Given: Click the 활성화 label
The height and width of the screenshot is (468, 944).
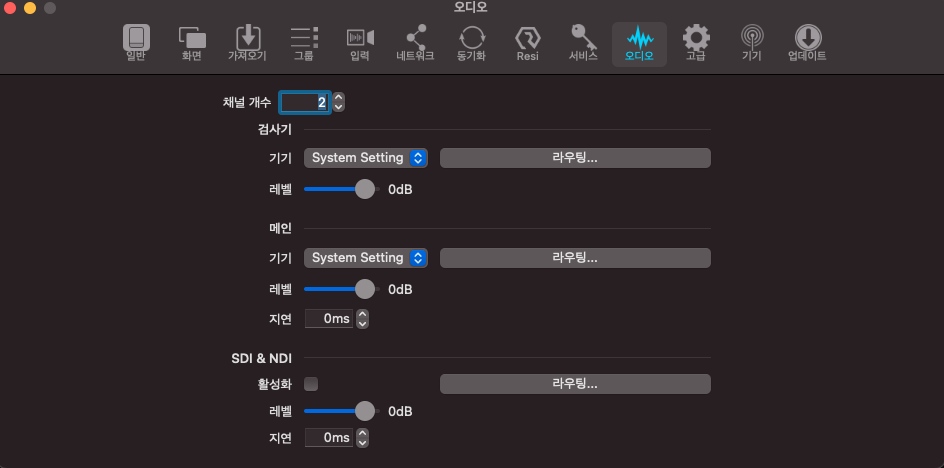Looking at the screenshot, I should (275, 384).
